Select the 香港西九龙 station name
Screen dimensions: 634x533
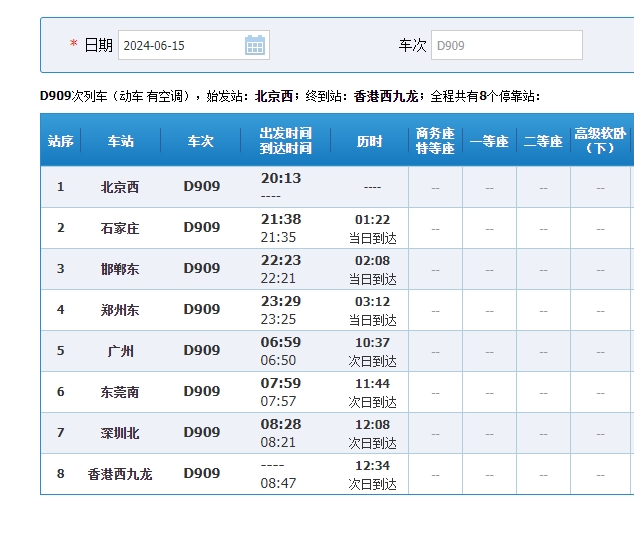click(x=120, y=474)
